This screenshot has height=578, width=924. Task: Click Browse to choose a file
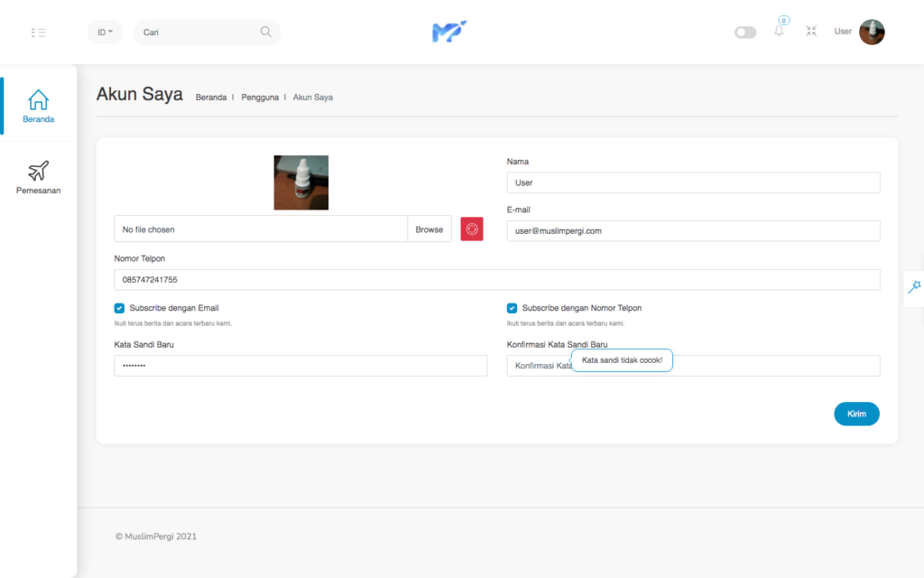tap(430, 229)
